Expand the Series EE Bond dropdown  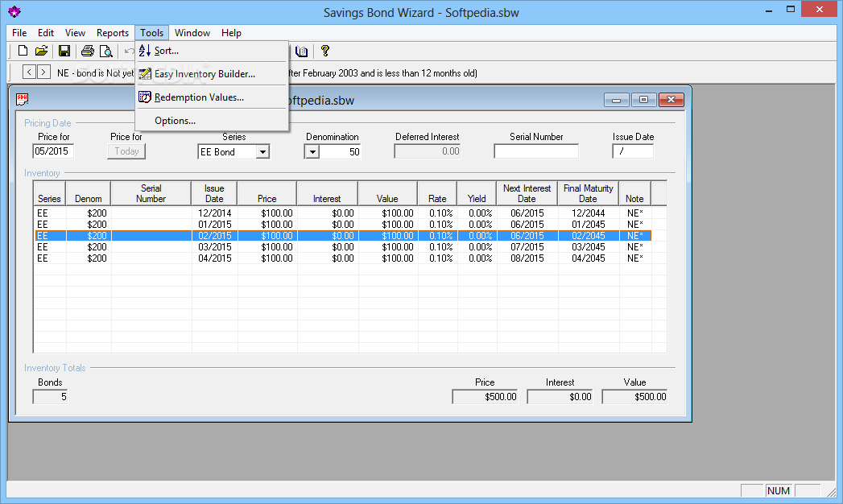pyautogui.click(x=262, y=152)
